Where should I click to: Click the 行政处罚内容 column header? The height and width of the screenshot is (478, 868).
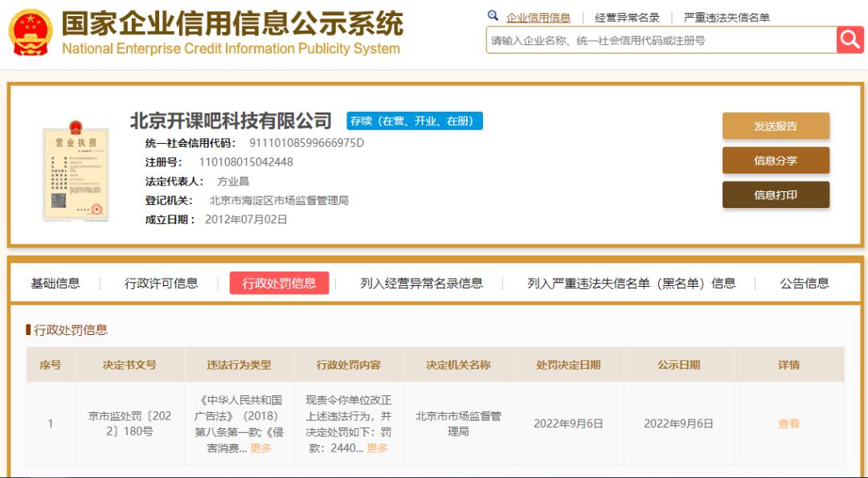pos(349,366)
